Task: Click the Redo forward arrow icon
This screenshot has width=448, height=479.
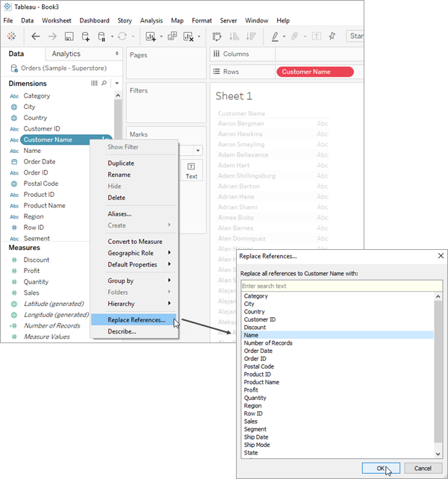Action: (x=52, y=37)
